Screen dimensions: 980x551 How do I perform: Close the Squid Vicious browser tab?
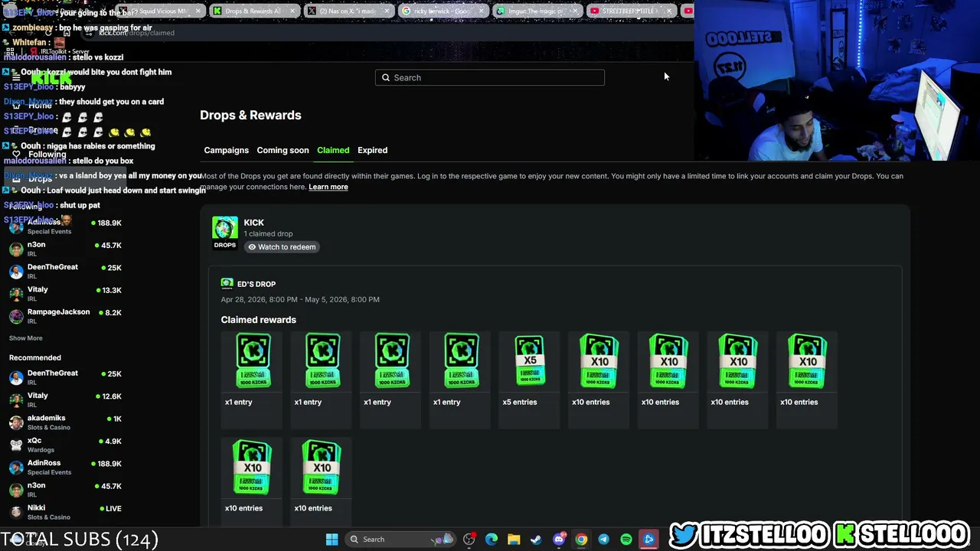pos(199,11)
